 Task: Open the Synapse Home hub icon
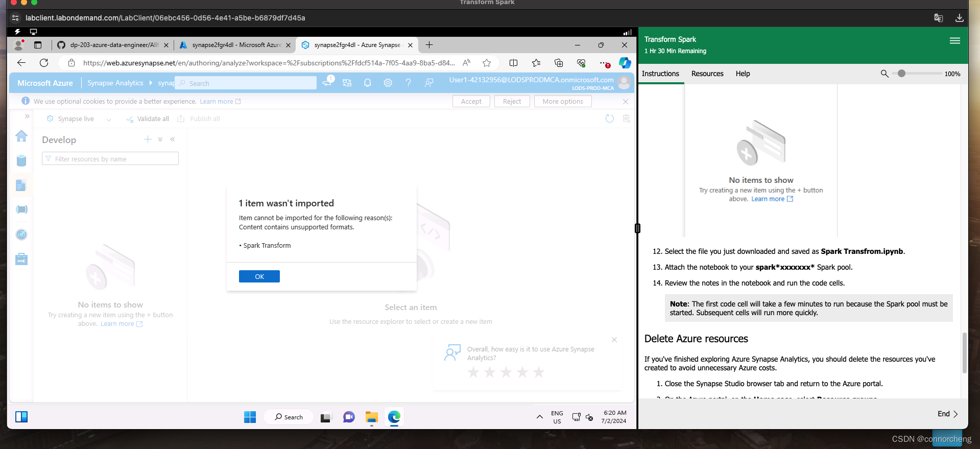point(21,136)
